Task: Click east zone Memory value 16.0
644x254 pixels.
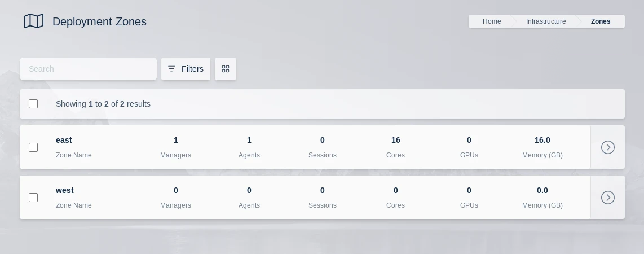Action: pos(542,140)
